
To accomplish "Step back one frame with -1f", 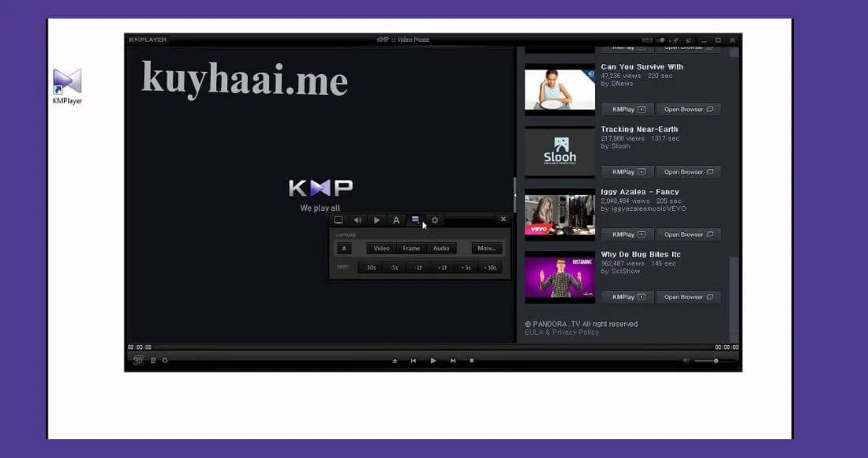I will pos(418,268).
